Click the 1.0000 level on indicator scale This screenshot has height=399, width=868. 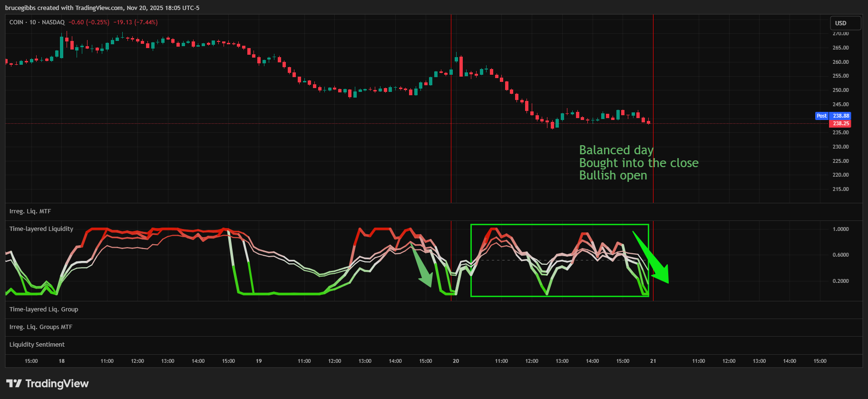[x=840, y=229]
